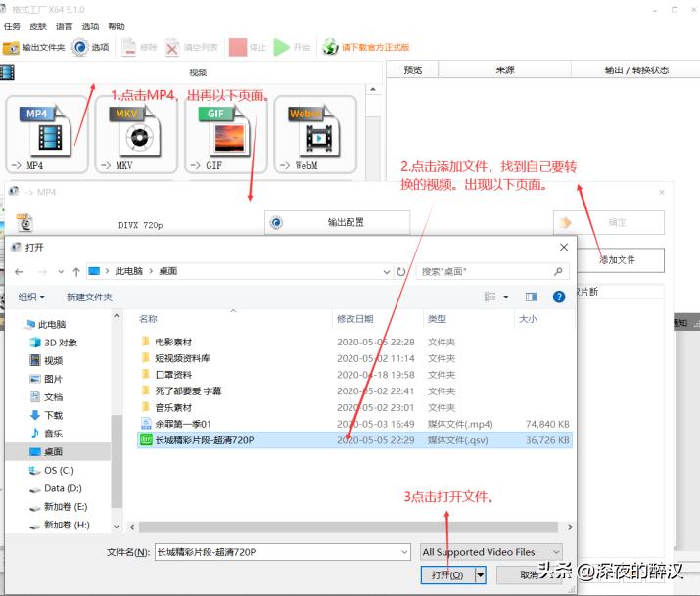
Task: Expand the address bar dropdown chevron
Action: [387, 272]
